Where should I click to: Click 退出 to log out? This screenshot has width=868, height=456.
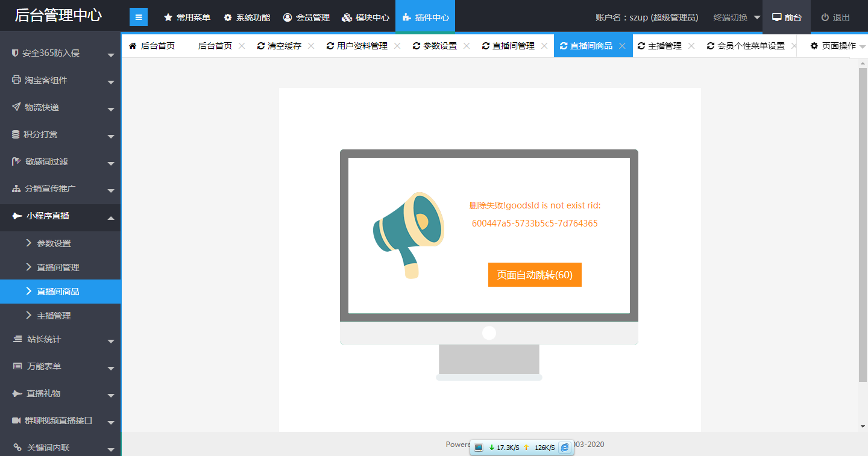click(x=835, y=17)
